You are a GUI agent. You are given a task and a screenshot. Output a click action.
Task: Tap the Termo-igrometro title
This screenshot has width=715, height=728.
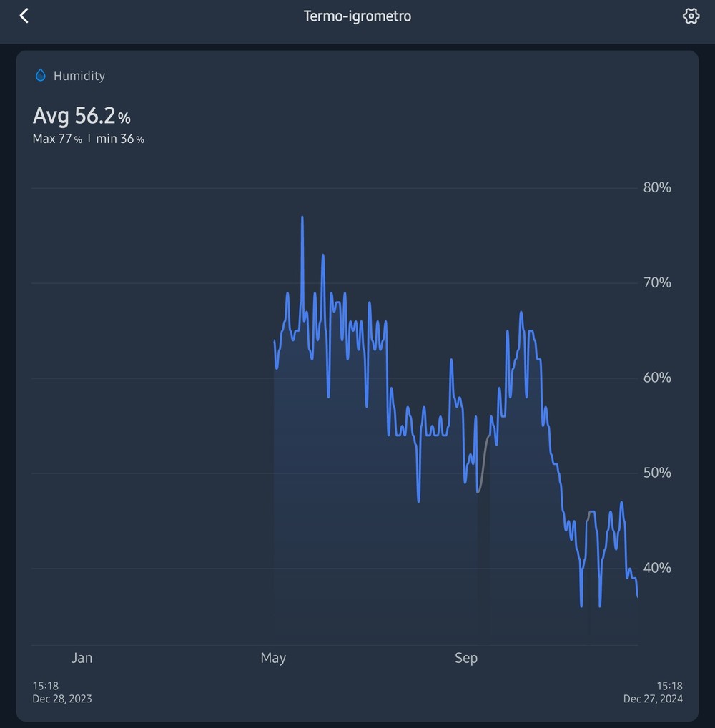click(357, 16)
